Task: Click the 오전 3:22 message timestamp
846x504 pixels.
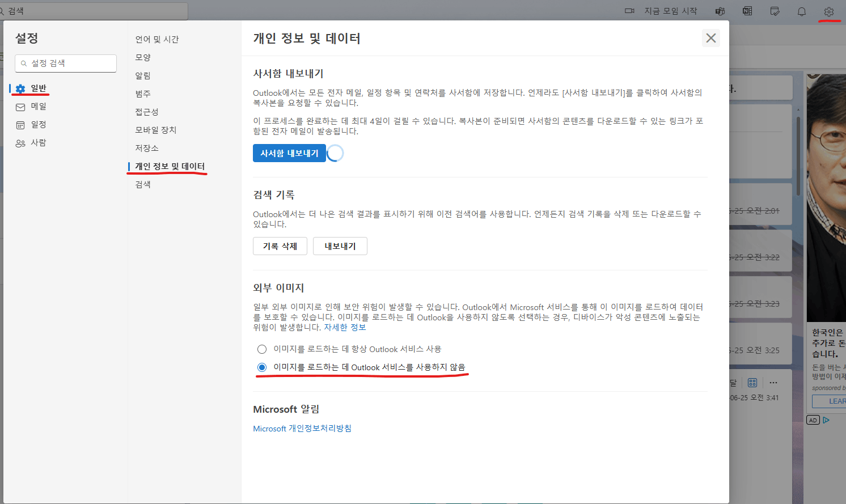Action: coord(754,257)
